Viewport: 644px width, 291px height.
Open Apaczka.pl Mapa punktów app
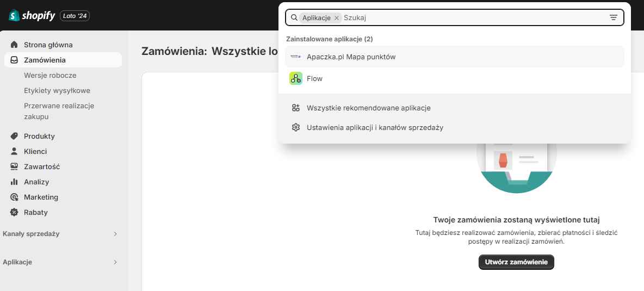pos(351,57)
